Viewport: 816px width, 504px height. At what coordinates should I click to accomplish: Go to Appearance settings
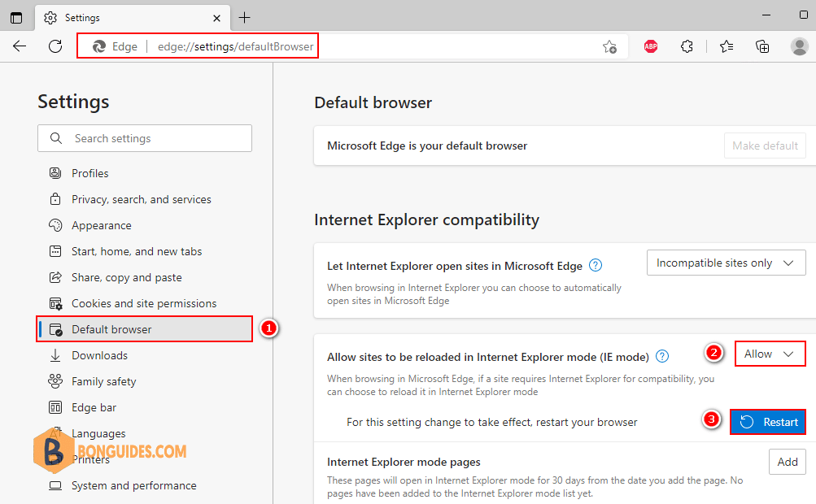145,225
